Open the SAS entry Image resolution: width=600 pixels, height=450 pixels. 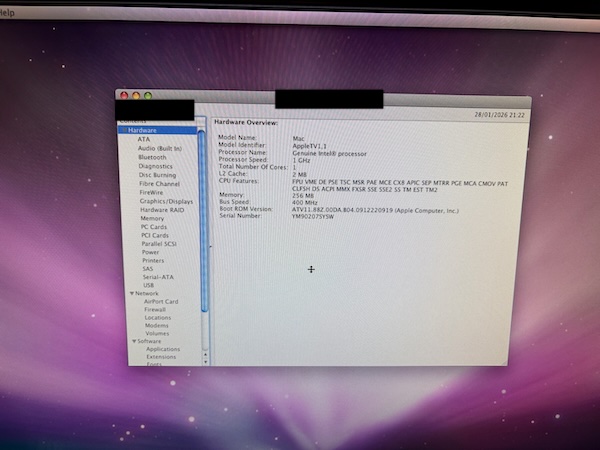(x=148, y=269)
